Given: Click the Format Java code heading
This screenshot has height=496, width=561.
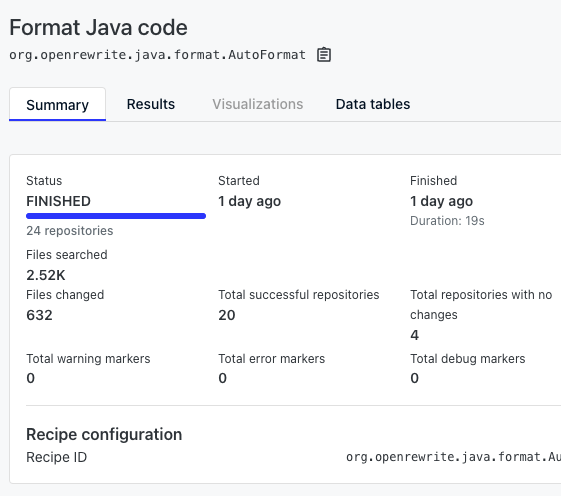Looking at the screenshot, I should pyautogui.click(x=98, y=28).
